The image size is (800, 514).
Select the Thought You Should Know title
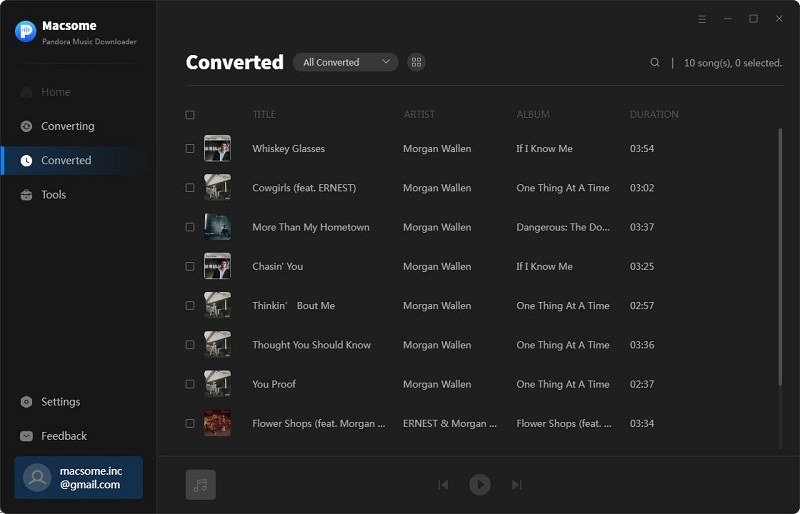click(311, 345)
